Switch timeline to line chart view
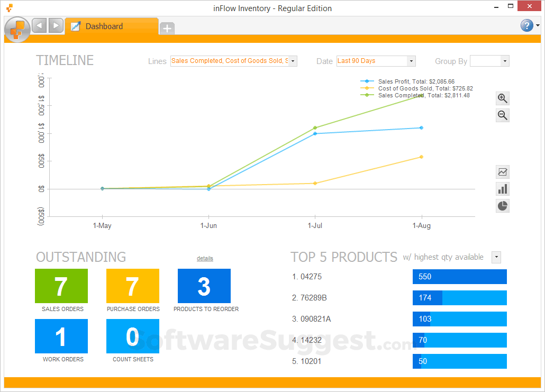The width and height of the screenshot is (545, 392). coord(503,172)
